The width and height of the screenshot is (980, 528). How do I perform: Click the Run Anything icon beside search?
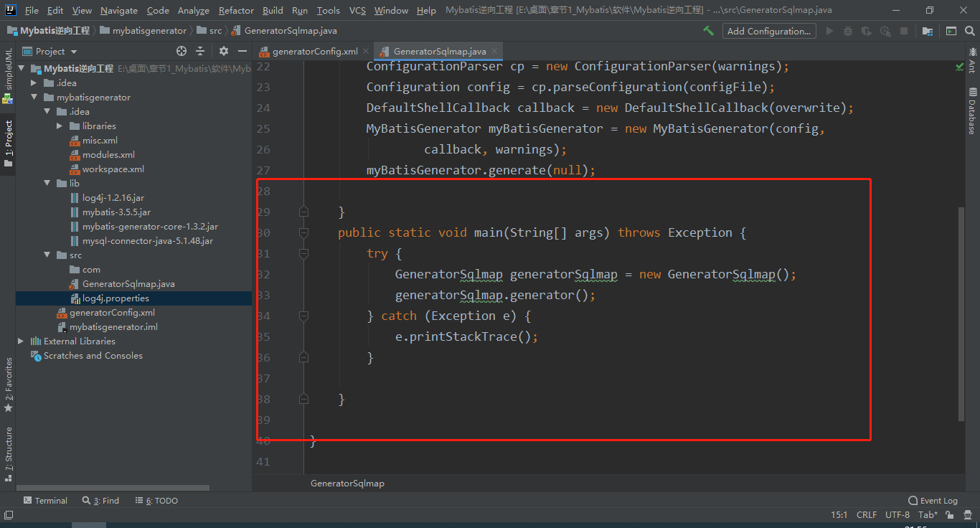point(951,31)
